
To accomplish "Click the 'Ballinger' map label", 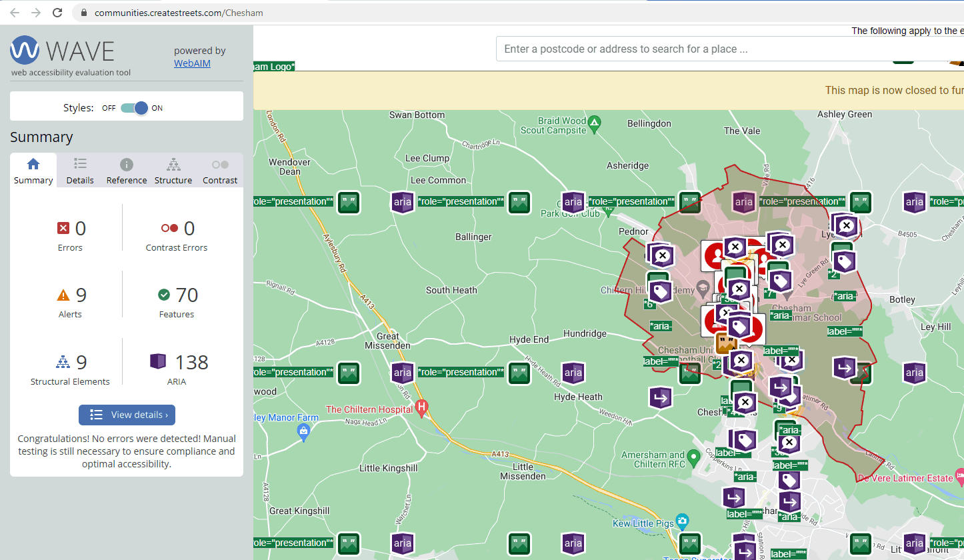I will [x=473, y=237].
